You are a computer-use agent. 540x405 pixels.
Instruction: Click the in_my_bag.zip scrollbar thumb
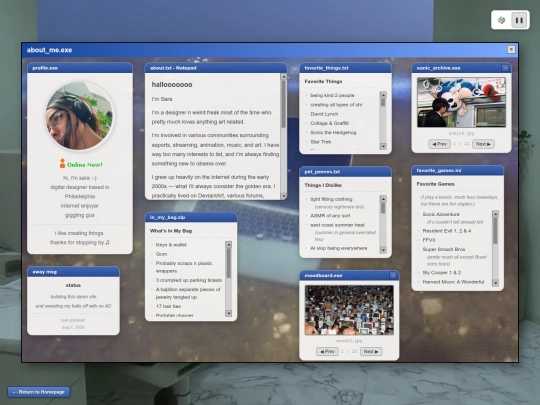coord(228,263)
